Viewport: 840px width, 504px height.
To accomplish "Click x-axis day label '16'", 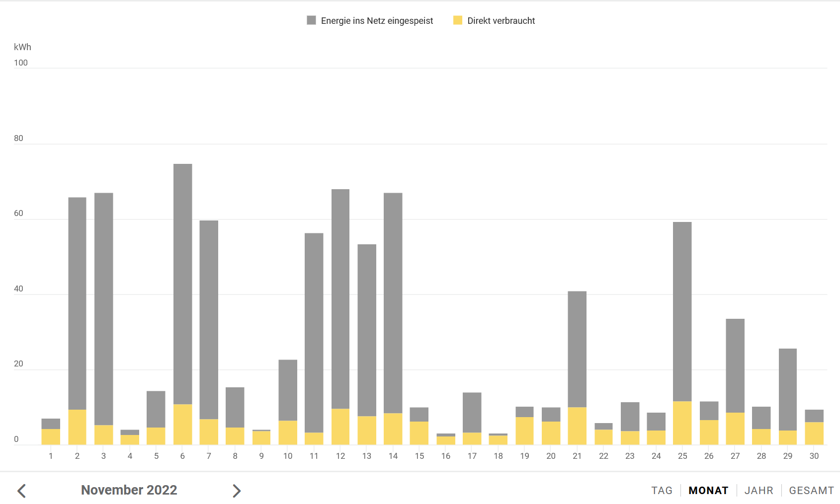I will (446, 456).
